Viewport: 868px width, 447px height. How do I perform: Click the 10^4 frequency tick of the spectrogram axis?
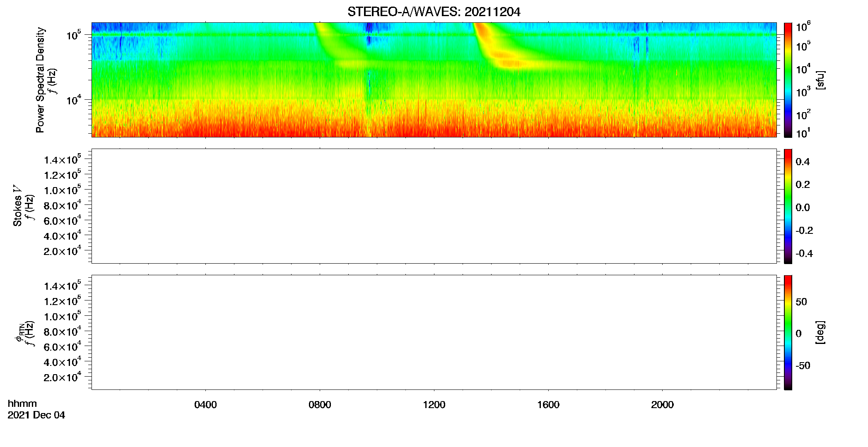(x=73, y=100)
